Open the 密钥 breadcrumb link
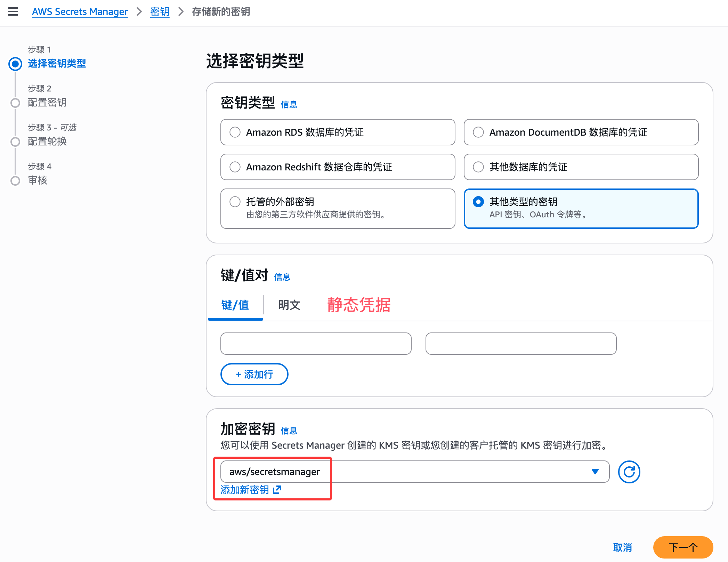Screen dimensions: 728x562 (160, 11)
